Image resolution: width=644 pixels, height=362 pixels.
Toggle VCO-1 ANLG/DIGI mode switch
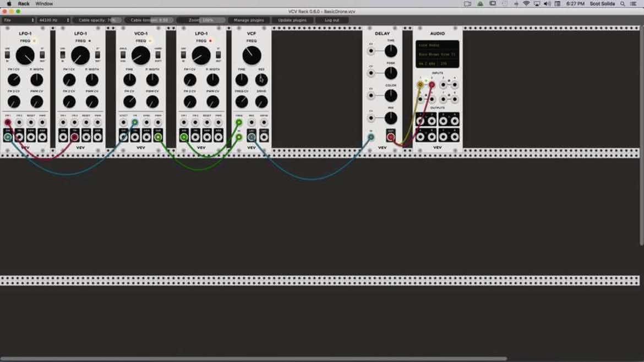pyautogui.click(x=123, y=55)
